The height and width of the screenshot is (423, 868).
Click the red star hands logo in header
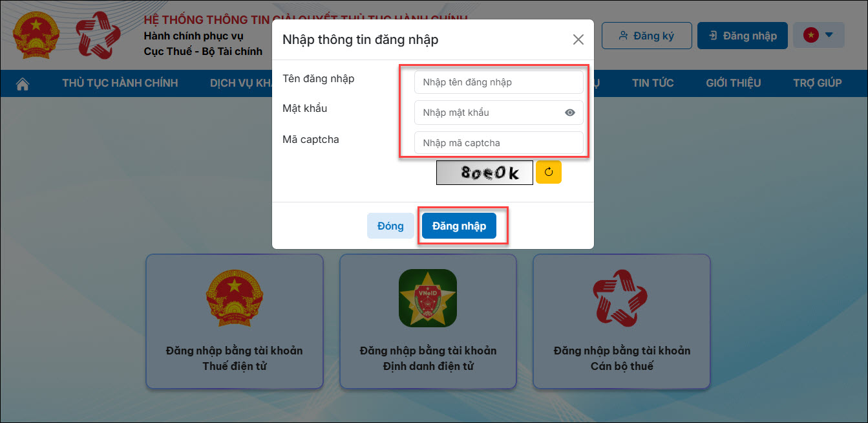coord(98,35)
